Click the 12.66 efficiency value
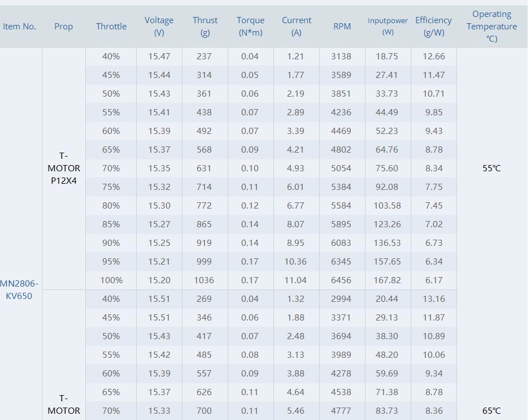The width and height of the screenshot is (531, 420). click(433, 57)
